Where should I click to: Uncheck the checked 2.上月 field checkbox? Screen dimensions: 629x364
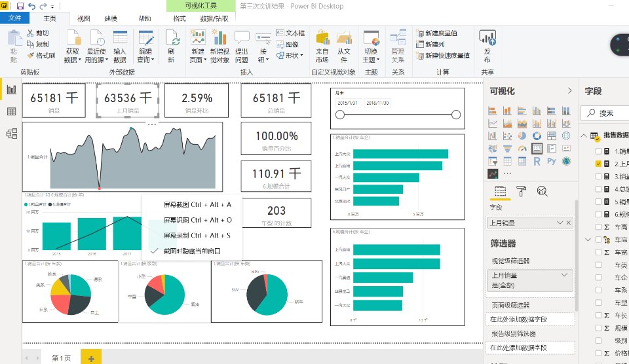(598, 164)
